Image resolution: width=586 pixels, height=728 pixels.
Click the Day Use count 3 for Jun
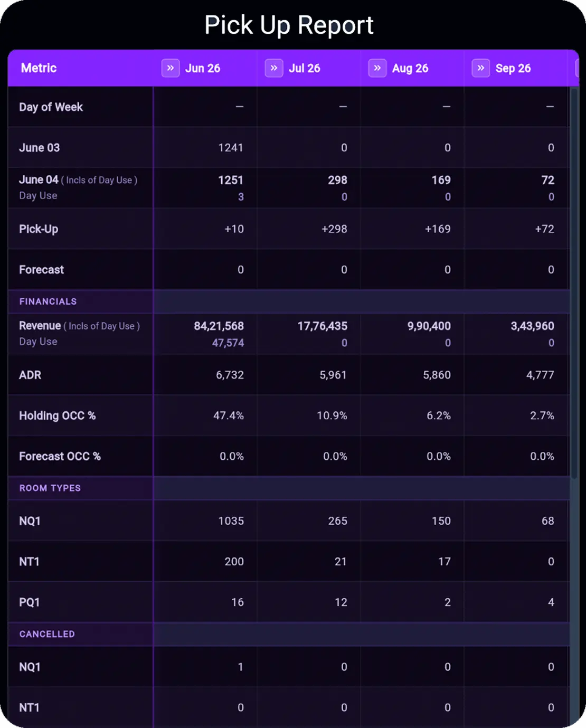(241, 197)
